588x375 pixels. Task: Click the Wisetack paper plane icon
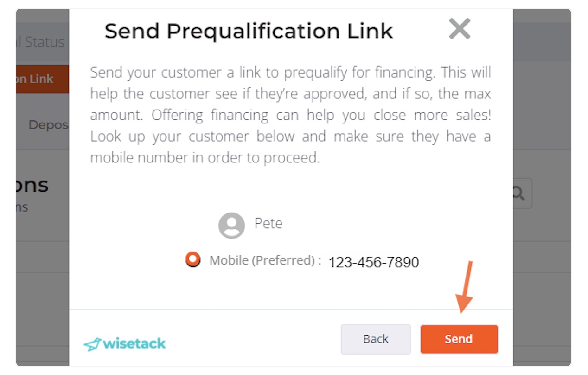[x=92, y=344]
